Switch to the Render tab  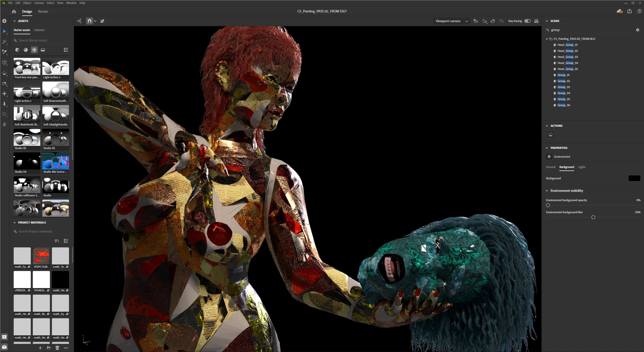(43, 12)
